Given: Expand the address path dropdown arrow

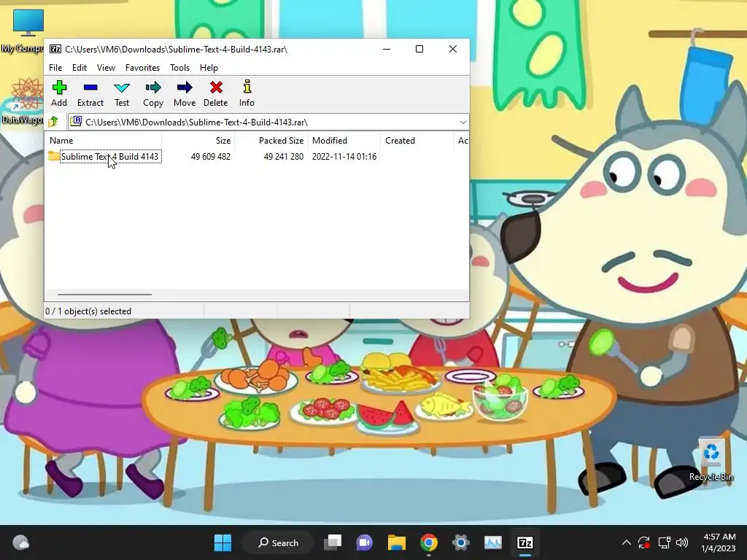Looking at the screenshot, I should [462, 122].
